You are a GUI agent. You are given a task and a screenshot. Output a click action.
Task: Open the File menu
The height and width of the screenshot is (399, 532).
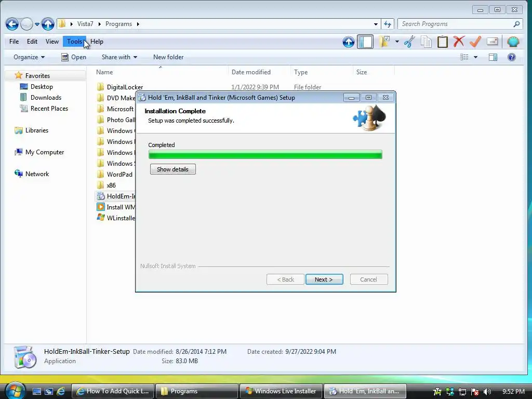pos(14,42)
